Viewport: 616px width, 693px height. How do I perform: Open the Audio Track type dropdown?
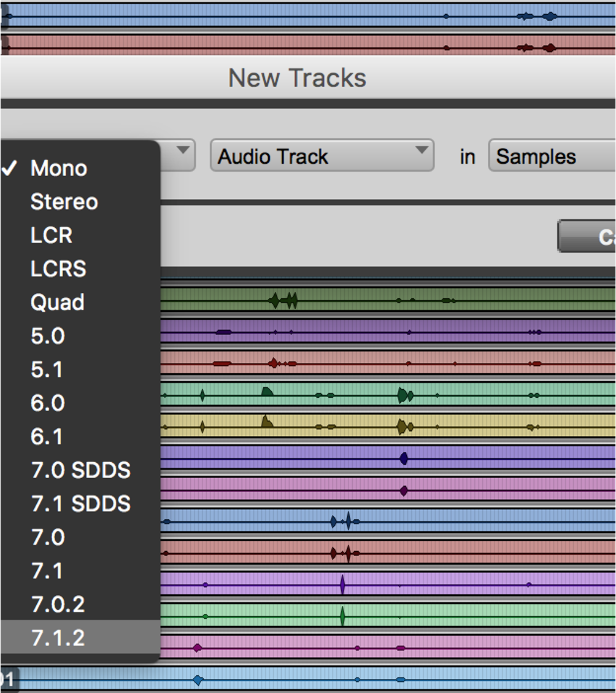coord(321,157)
